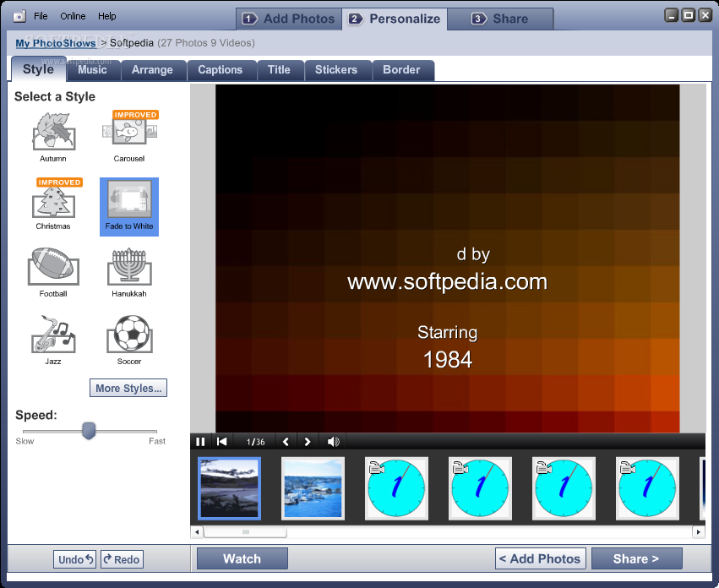Open the Help menu

coord(106,16)
